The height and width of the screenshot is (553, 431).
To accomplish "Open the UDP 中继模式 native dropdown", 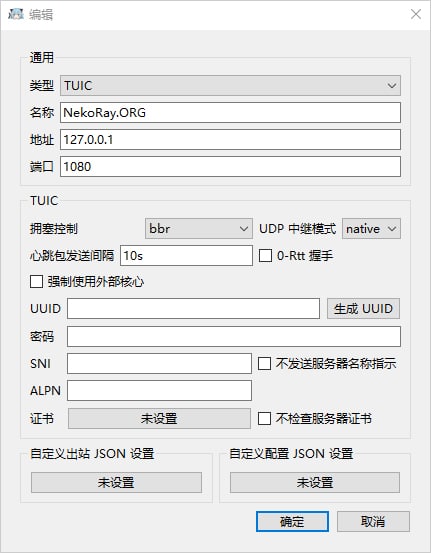I will coord(371,229).
